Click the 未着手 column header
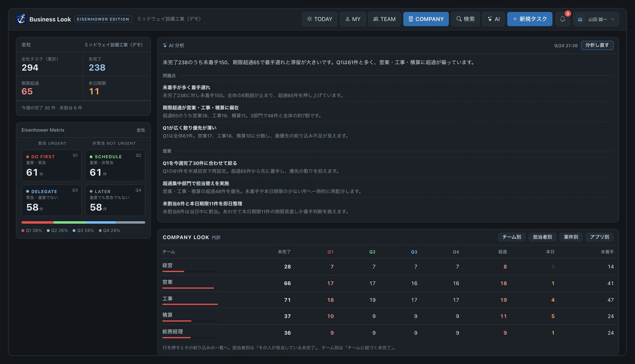 coord(607,252)
